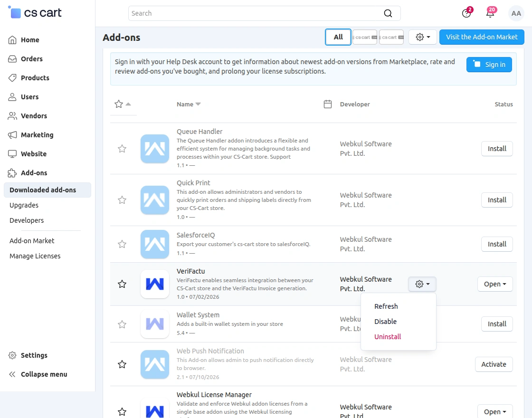Open the Webkul License Manager name link
Image resolution: width=532 pixels, height=418 pixels.
click(x=214, y=395)
